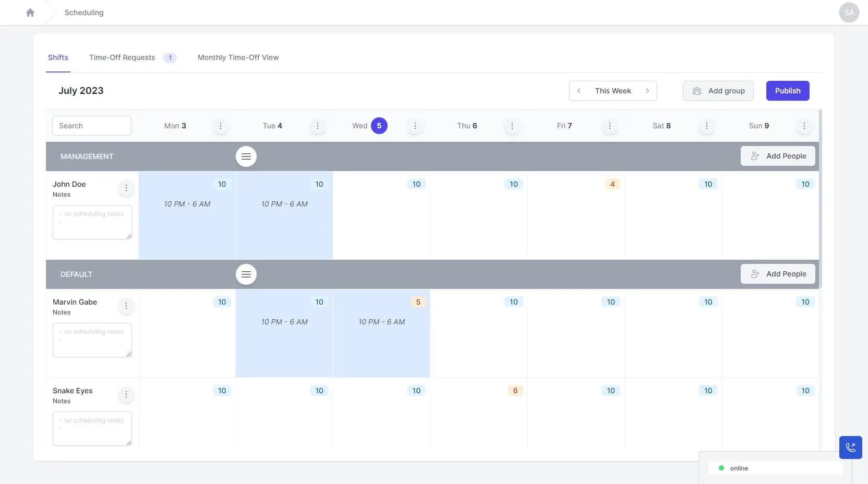Click the vertical scrollbar on the right
This screenshot has width=868, height=484.
819,198
